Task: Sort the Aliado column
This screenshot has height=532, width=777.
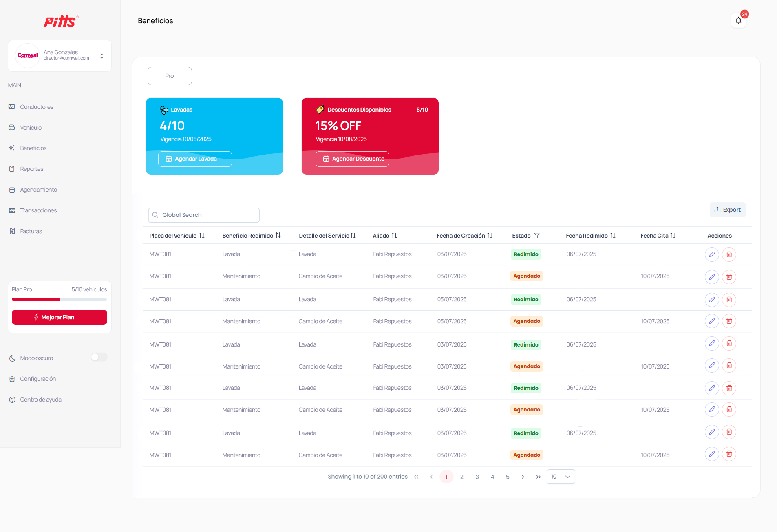Action: [x=394, y=236]
